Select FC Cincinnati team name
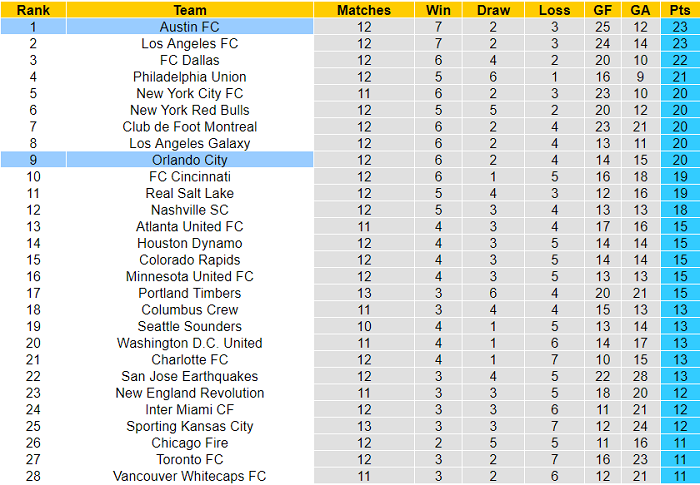Image resolution: width=700 pixels, height=485 pixels. point(189,177)
